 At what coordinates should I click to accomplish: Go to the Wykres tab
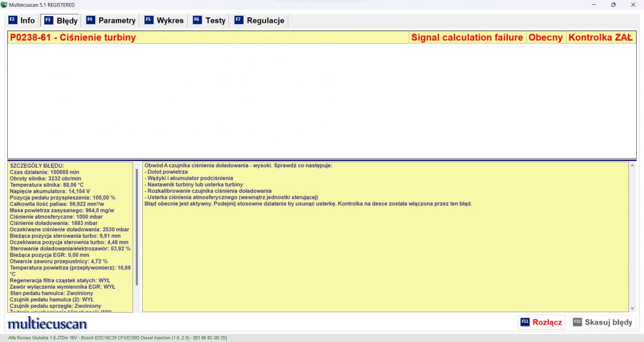164,20
